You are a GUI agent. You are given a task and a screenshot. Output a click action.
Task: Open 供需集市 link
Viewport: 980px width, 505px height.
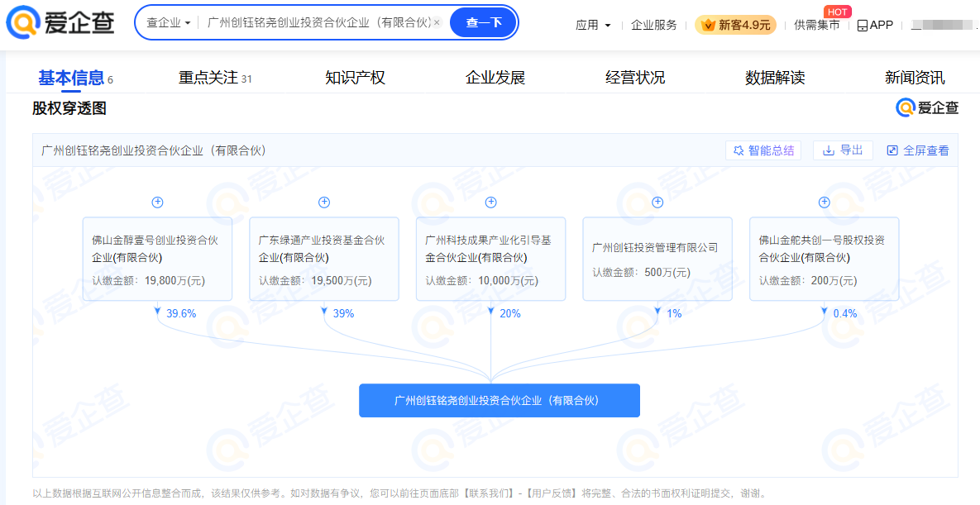[816, 25]
